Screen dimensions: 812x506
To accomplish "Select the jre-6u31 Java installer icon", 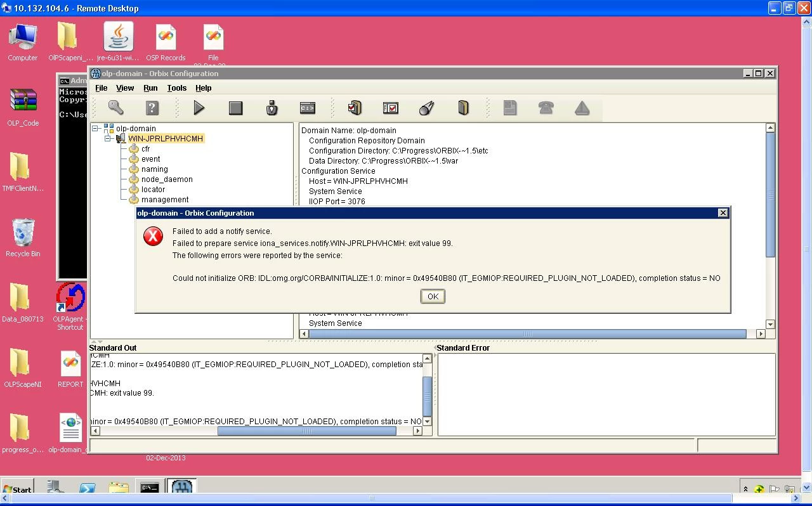I will pyautogui.click(x=118, y=42).
